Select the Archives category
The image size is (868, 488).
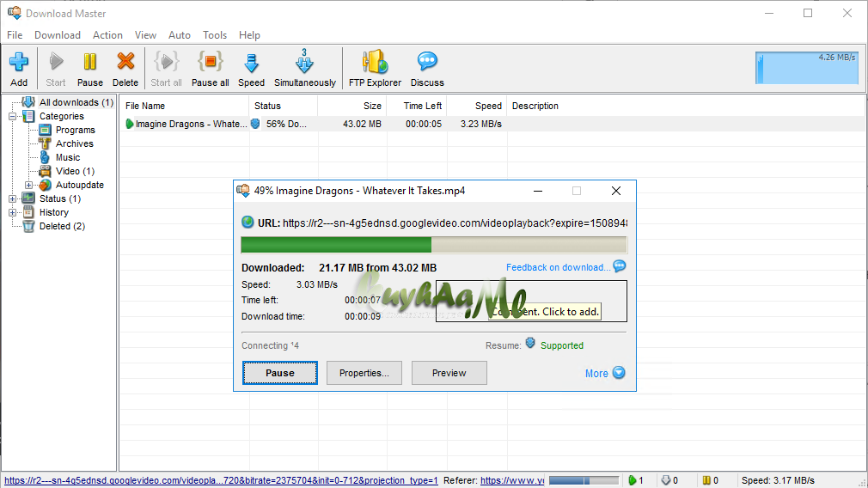pyautogui.click(x=75, y=143)
